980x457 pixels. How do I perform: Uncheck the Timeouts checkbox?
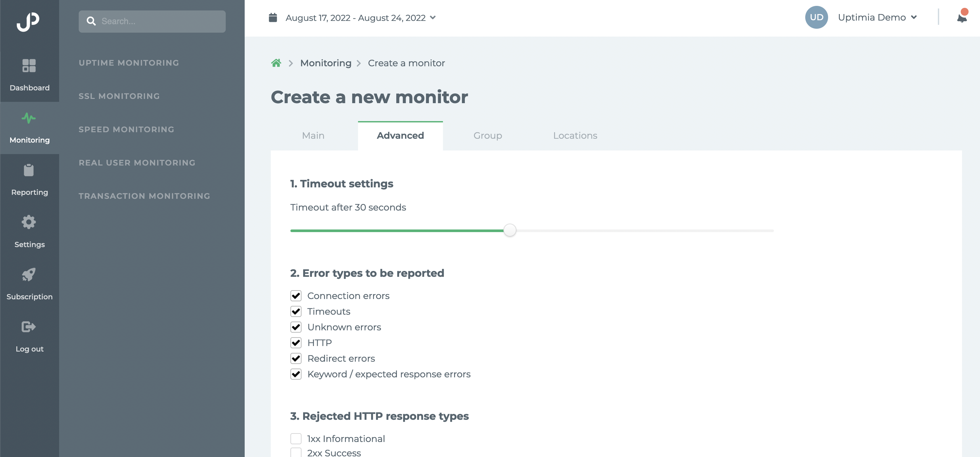point(296,311)
